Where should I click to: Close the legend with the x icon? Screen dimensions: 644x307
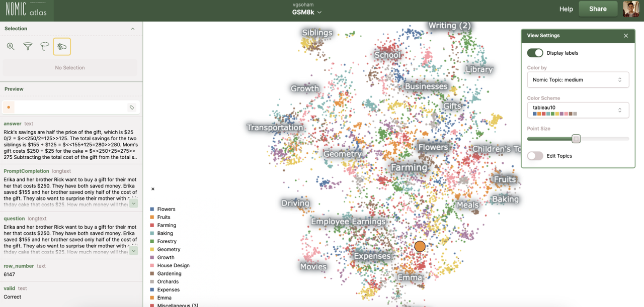pos(153,189)
